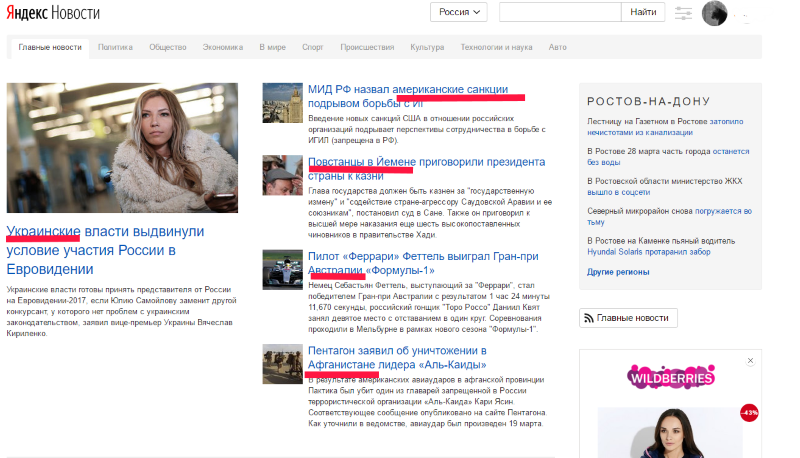Open the погружается во тьму link
The width and height of the screenshot is (800, 458).
pos(669,217)
